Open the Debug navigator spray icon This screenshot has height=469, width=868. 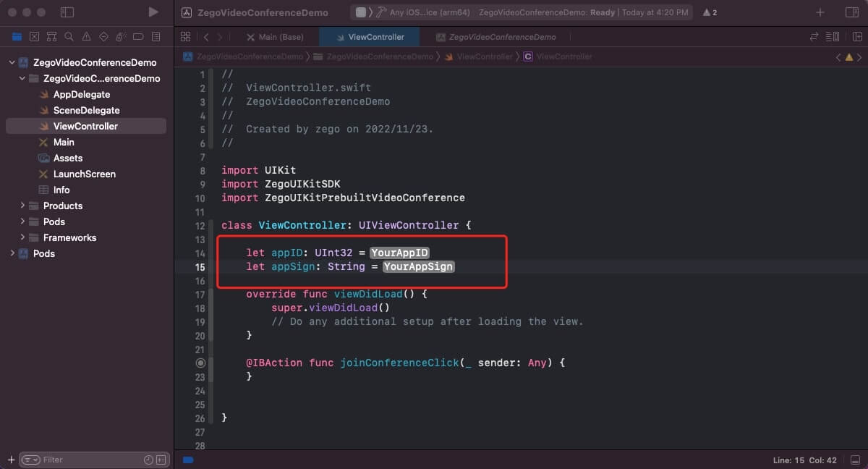point(121,36)
